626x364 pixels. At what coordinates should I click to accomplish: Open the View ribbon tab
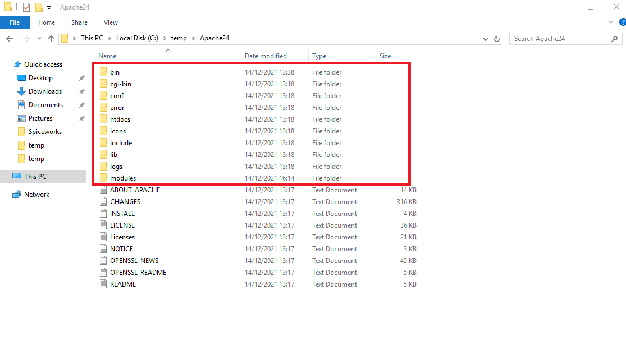111,22
